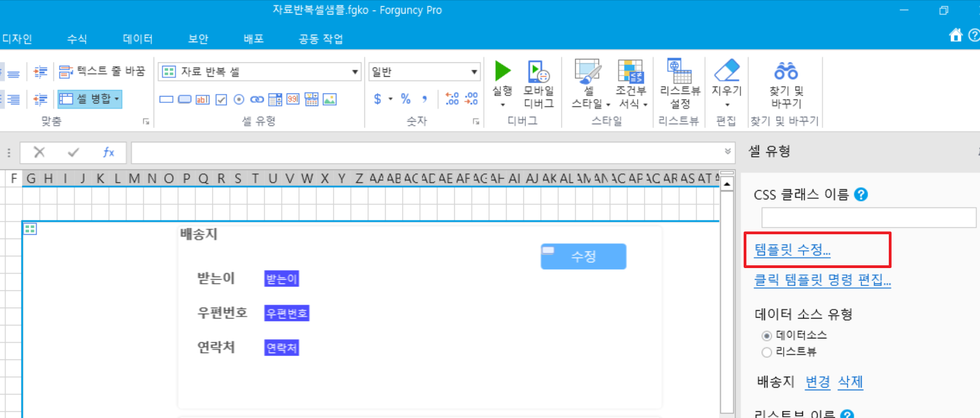Toggle text wrap (텍스트 줄 바꿈)
Viewport: 980px width, 418px height.
(x=102, y=71)
